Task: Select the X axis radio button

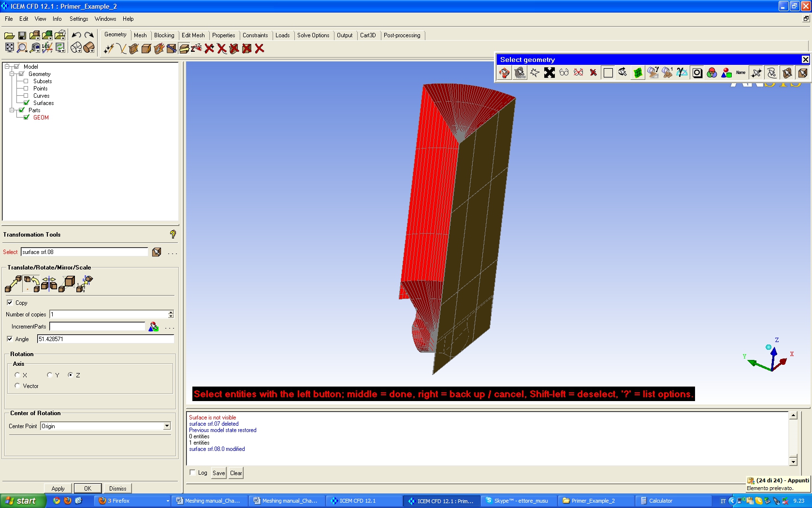Action: [17, 375]
